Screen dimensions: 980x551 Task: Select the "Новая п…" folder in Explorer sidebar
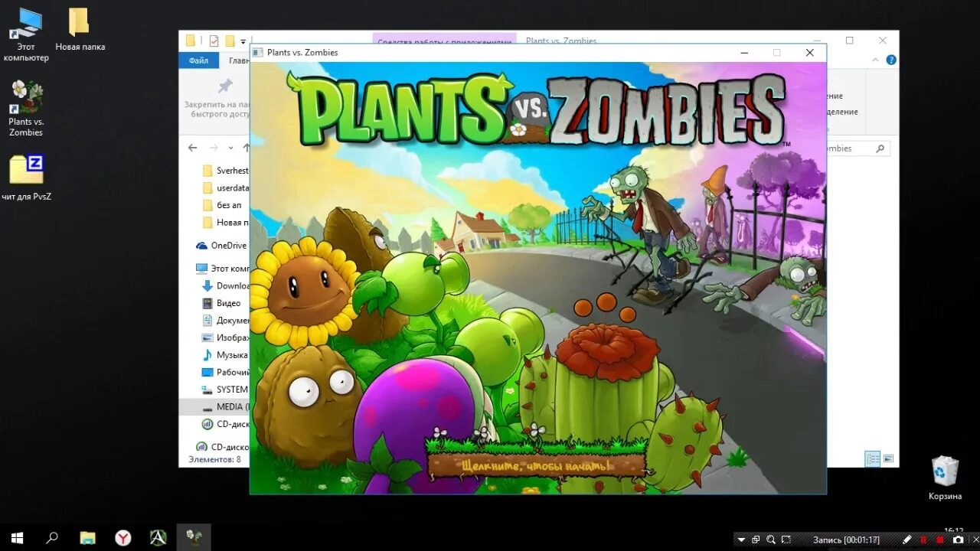pos(226,222)
